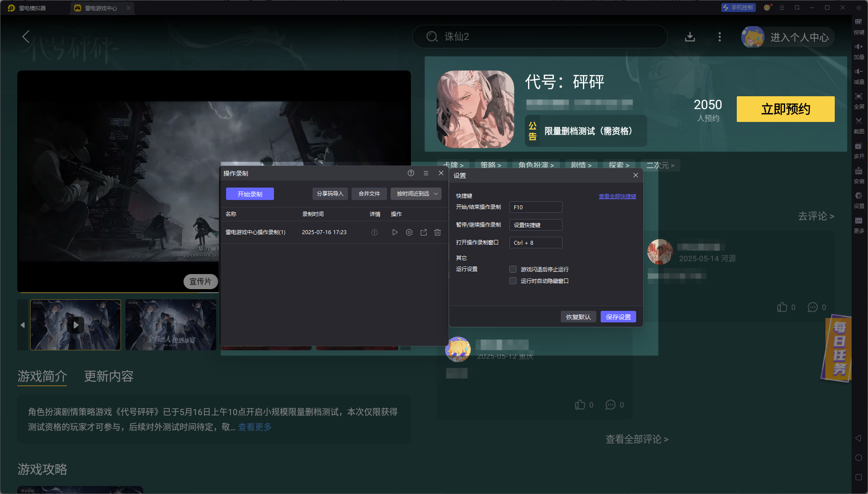
Task: Reply to the 河源 comment bubble icon
Action: 813,307
